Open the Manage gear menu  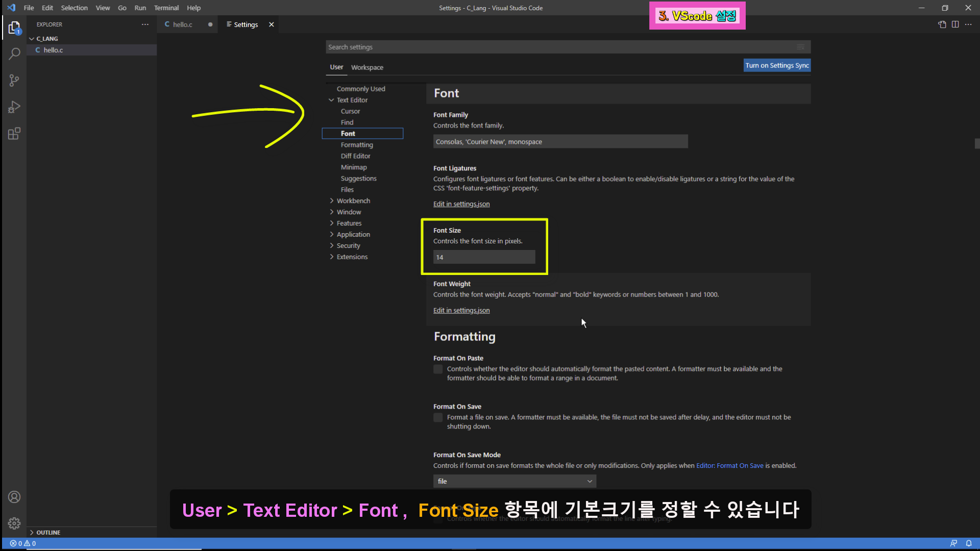(x=14, y=523)
